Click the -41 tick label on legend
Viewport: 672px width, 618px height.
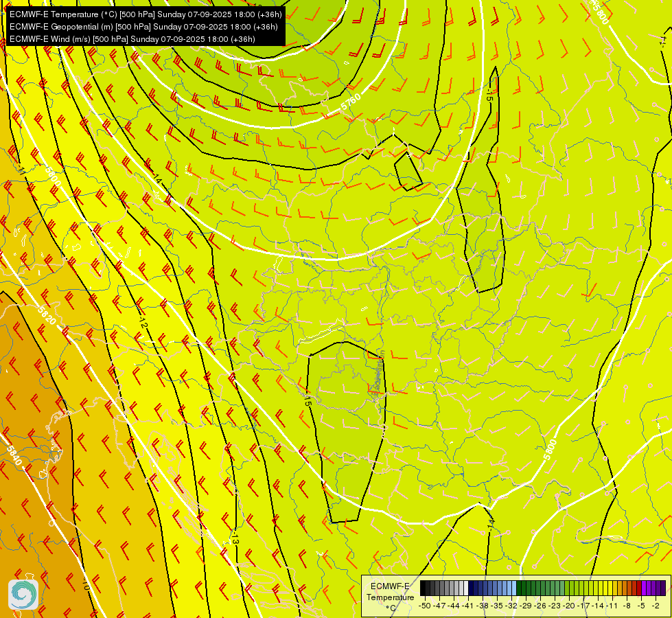tap(467, 606)
